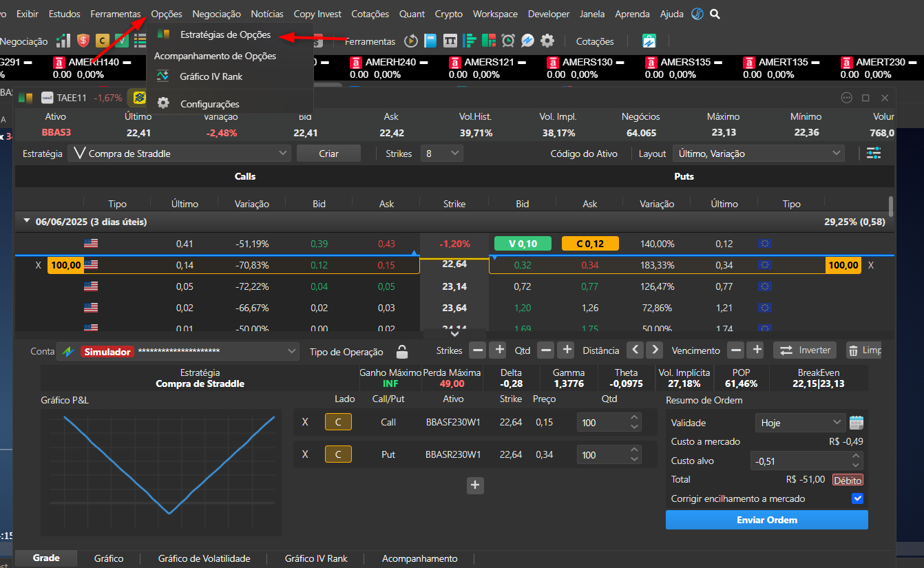The image size is (924, 568).
Task: Switch to the Acompanhamento tab
Action: pos(420,558)
